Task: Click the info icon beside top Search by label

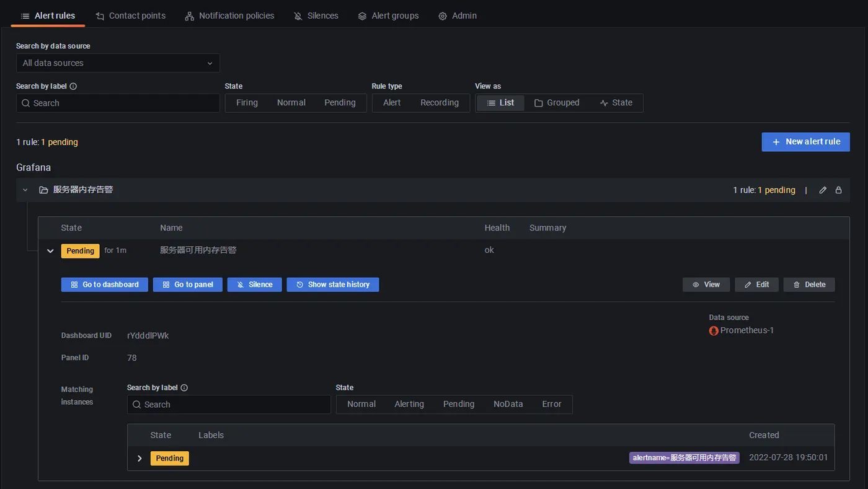Action: click(x=73, y=86)
